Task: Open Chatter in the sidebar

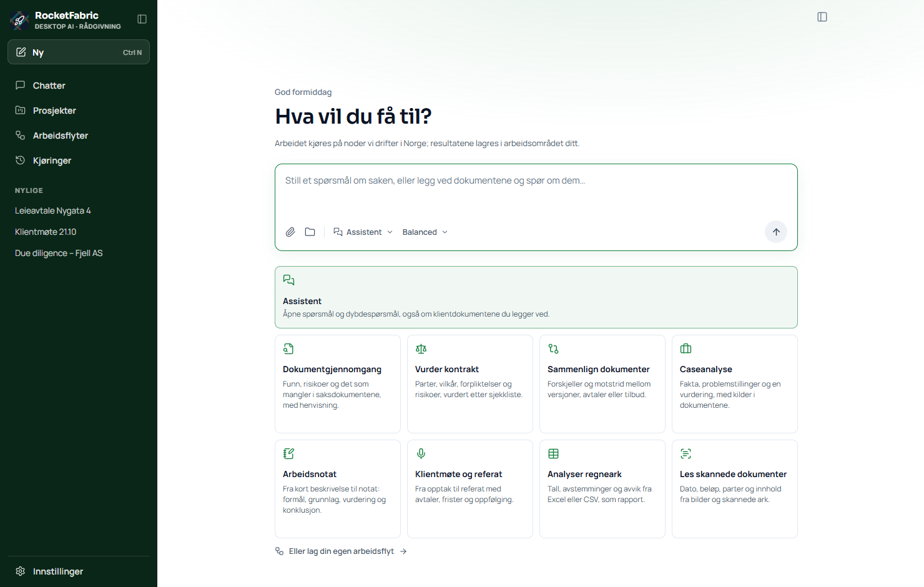Action: click(x=79, y=86)
